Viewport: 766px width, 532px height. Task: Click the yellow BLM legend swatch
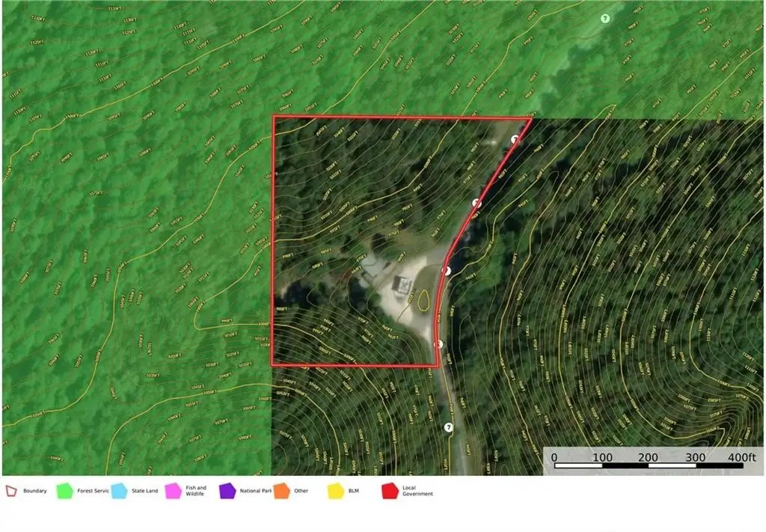(336, 491)
